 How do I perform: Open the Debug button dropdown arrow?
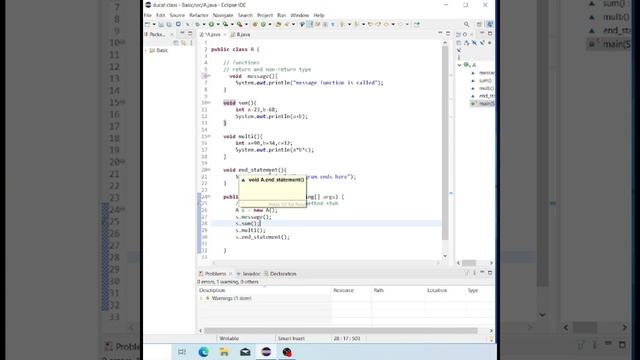(x=204, y=24)
